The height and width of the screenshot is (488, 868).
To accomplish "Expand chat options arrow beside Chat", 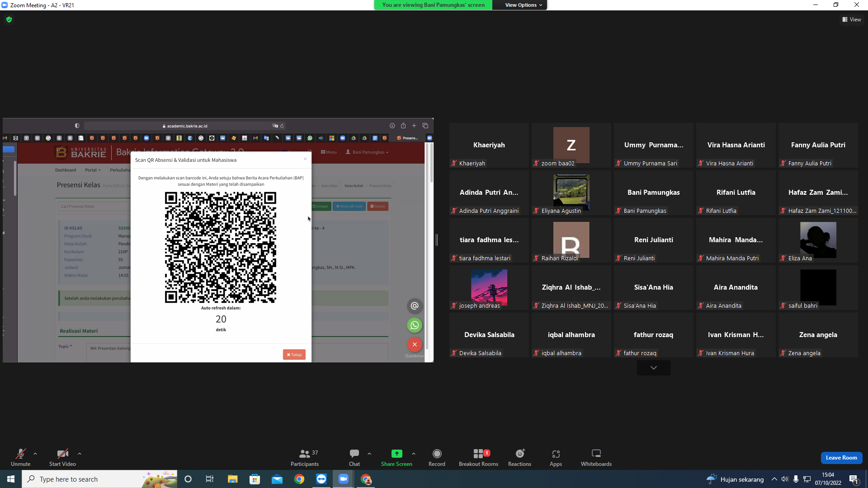I will pyautogui.click(x=369, y=454).
